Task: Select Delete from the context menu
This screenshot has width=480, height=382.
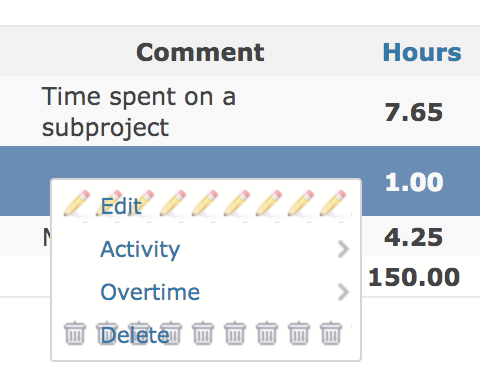Action: pos(135,335)
